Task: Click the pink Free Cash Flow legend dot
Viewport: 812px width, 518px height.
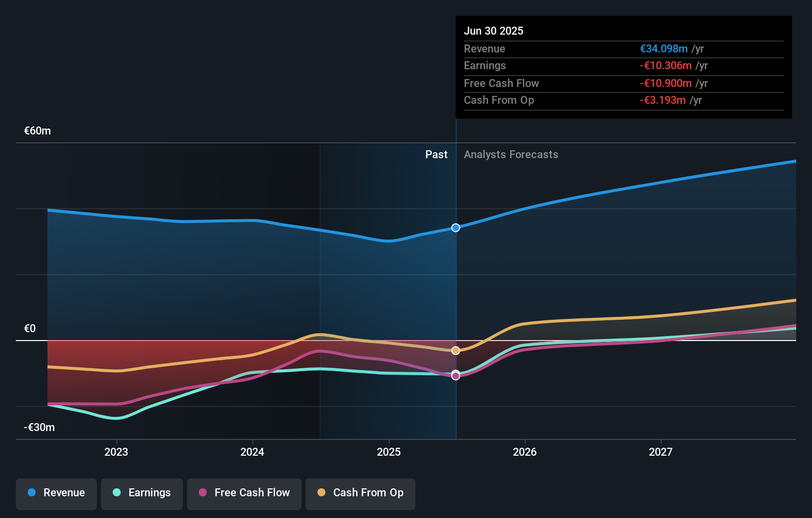Action: (202, 493)
